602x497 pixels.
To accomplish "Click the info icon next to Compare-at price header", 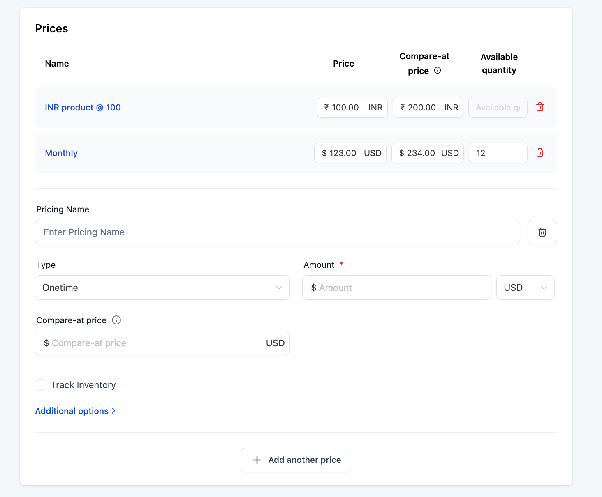I will point(437,71).
